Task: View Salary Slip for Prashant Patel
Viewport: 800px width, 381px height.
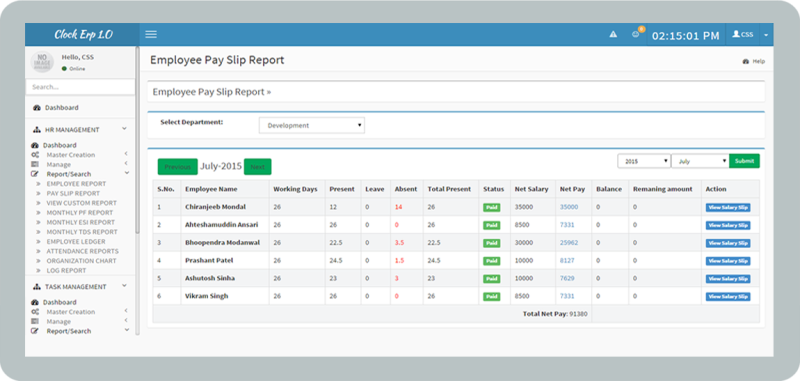Action: [728, 261]
